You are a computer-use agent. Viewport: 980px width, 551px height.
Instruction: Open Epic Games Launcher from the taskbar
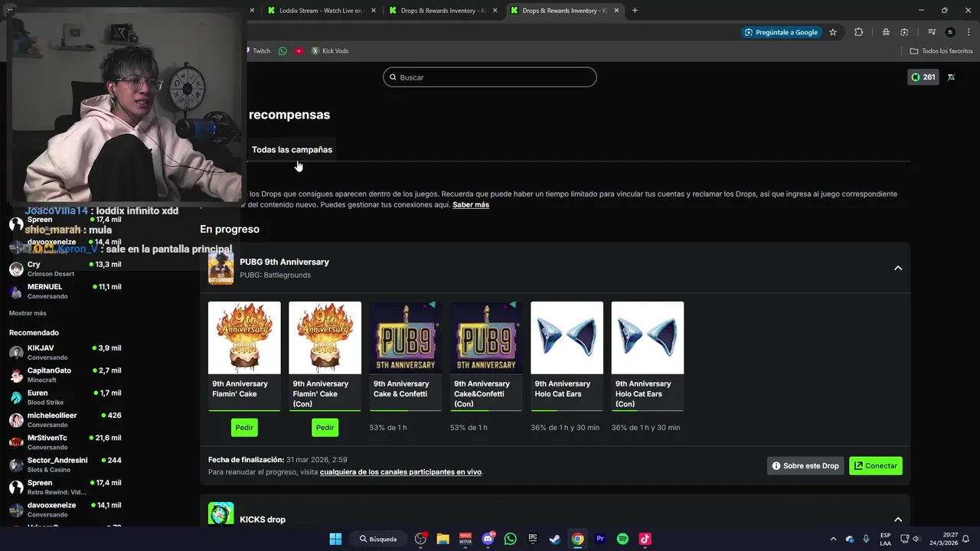533,539
